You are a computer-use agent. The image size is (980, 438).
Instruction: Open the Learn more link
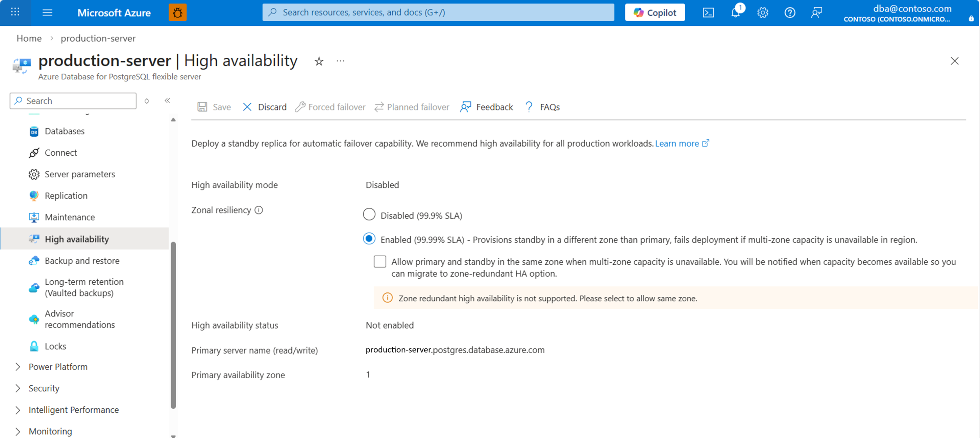click(x=677, y=143)
